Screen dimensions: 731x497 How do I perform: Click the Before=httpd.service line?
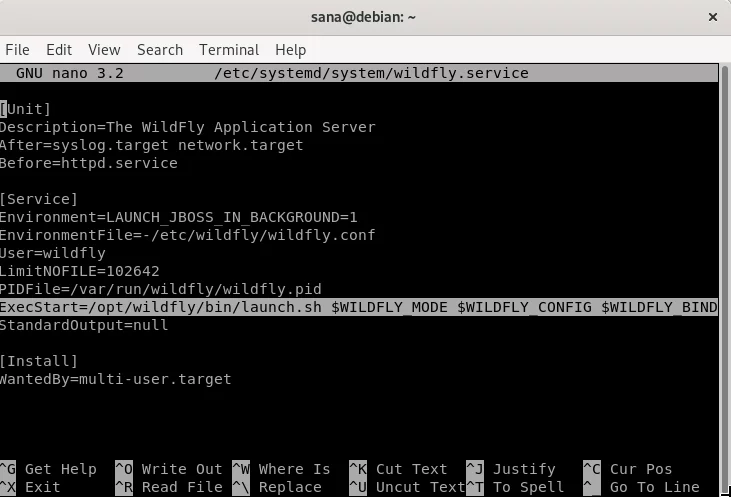(89, 163)
